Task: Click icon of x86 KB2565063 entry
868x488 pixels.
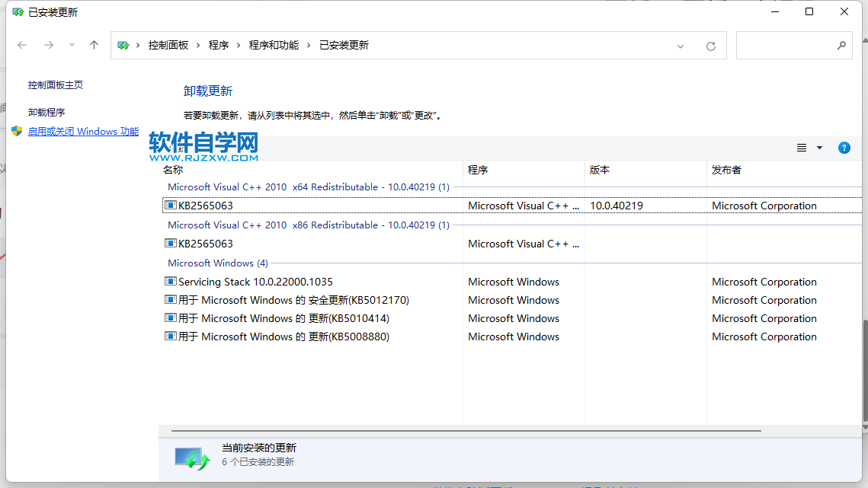Action: (171, 244)
